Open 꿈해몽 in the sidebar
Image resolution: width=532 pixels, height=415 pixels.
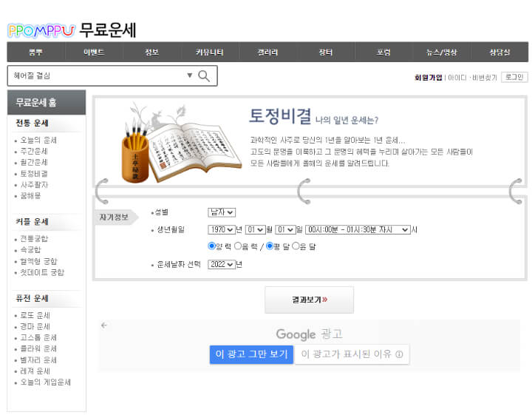30,195
